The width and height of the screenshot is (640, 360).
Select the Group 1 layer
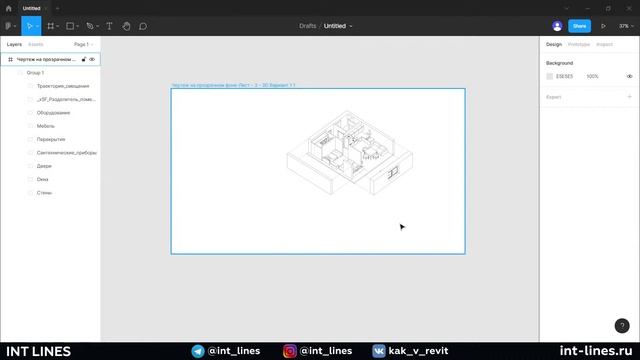coord(36,73)
